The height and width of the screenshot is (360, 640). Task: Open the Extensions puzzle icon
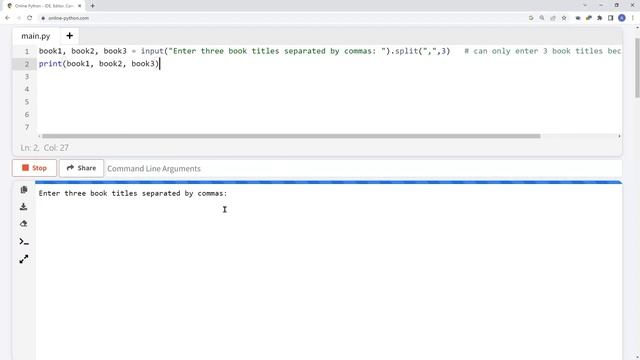pyautogui.click(x=600, y=18)
